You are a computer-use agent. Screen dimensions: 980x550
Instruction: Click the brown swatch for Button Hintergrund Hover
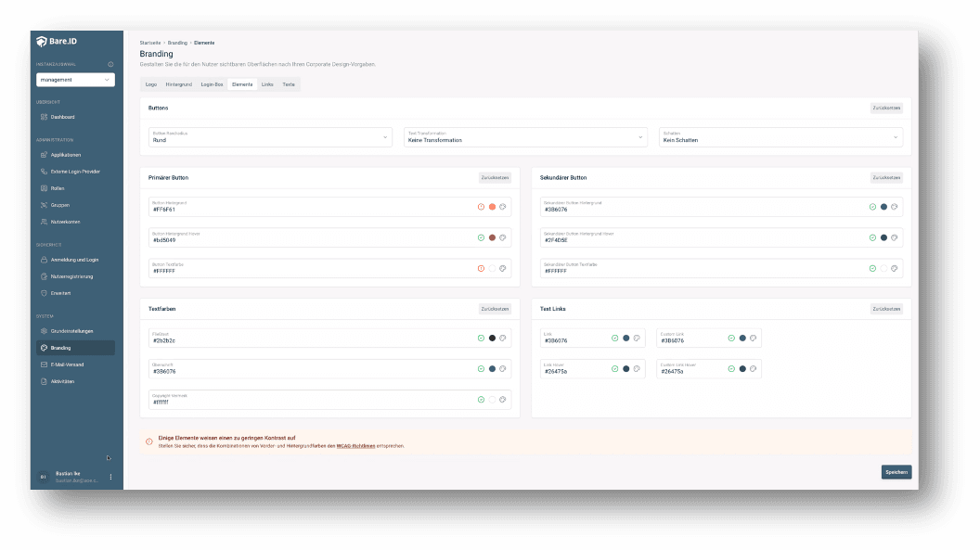[x=492, y=237]
